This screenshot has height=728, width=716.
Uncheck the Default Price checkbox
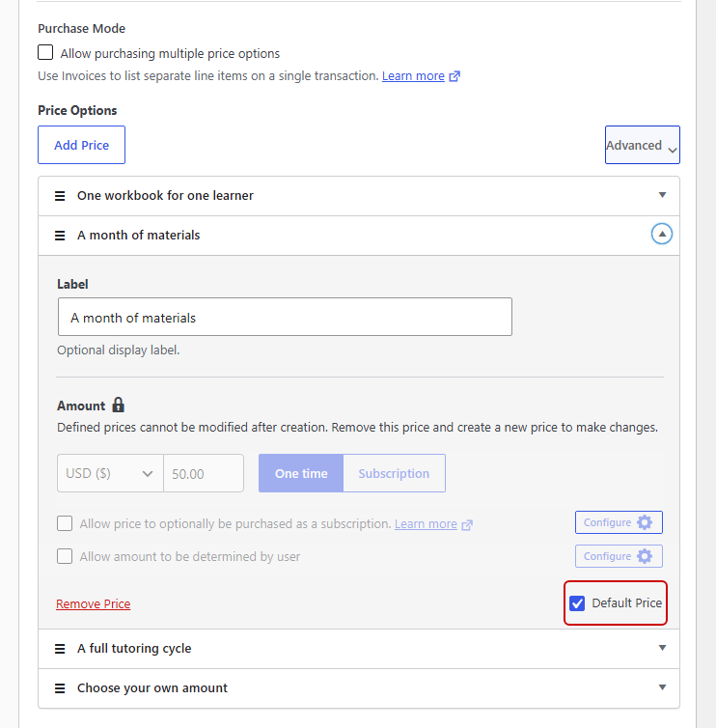tap(577, 603)
